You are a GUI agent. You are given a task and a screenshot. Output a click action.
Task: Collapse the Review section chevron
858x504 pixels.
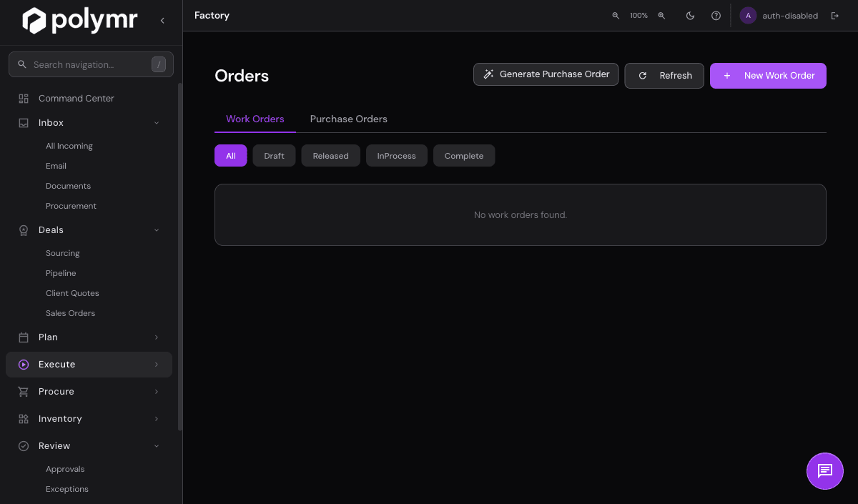[x=157, y=446]
